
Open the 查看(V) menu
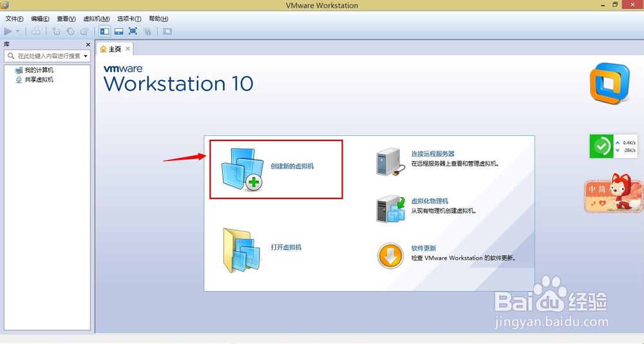pos(66,19)
